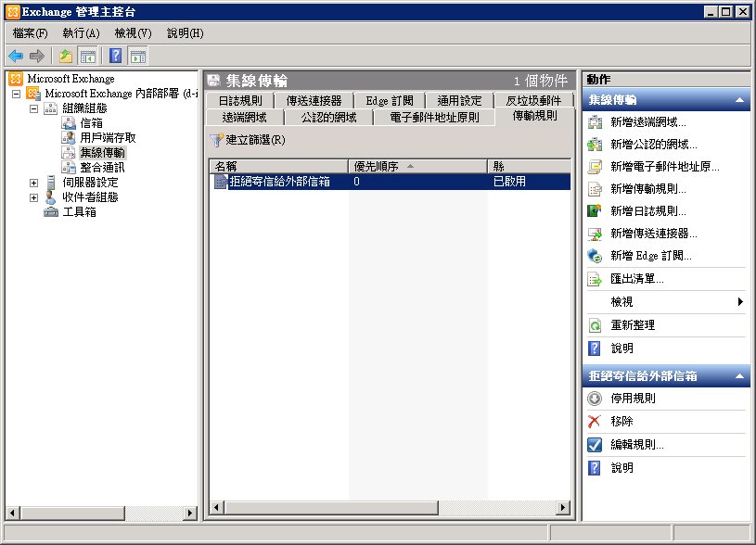
Task: Click the Forward arrow toolbar icon
Action: pyautogui.click(x=37, y=57)
